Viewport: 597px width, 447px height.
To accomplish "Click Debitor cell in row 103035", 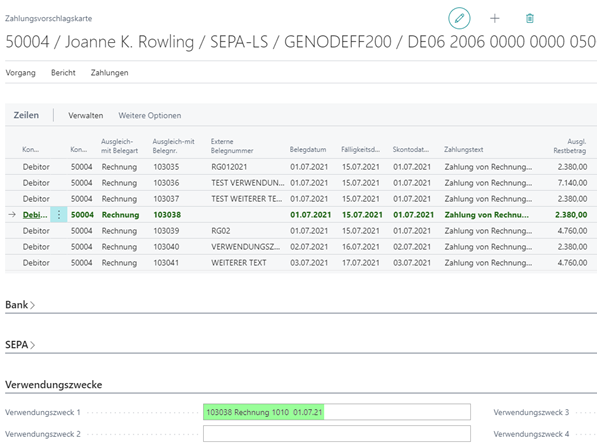I will click(x=36, y=167).
